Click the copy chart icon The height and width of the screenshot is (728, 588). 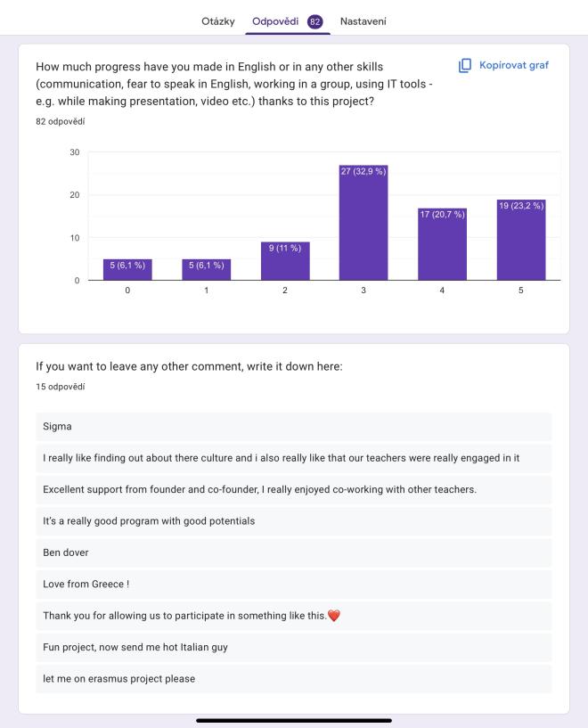pos(464,66)
